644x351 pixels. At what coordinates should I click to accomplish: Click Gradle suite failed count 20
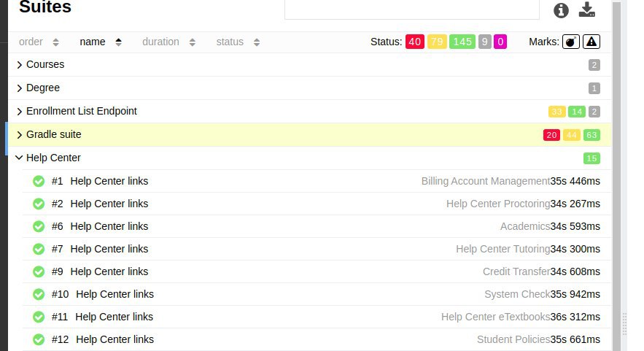[551, 135]
